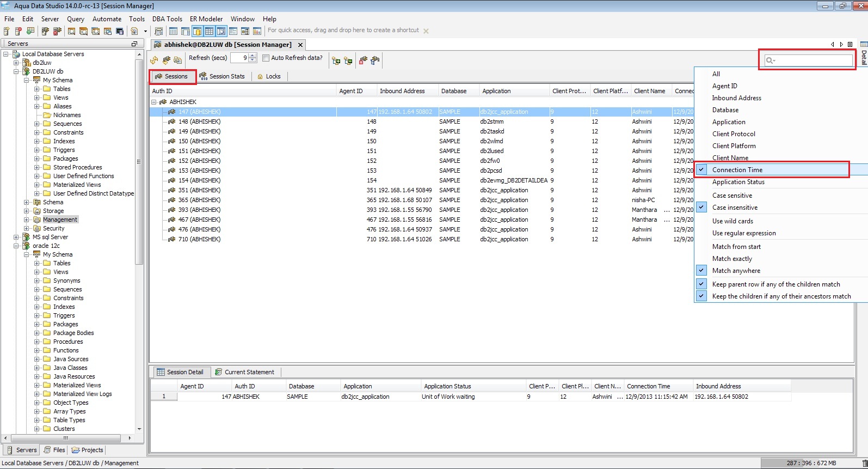Click the script icon left of toolbar dropdown arrow
The image size is (868, 469).
[x=134, y=31]
